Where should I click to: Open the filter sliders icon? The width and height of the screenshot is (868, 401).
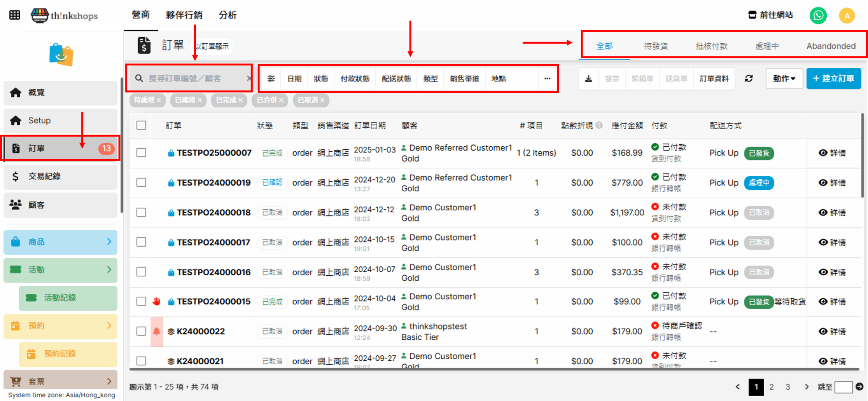coord(271,79)
